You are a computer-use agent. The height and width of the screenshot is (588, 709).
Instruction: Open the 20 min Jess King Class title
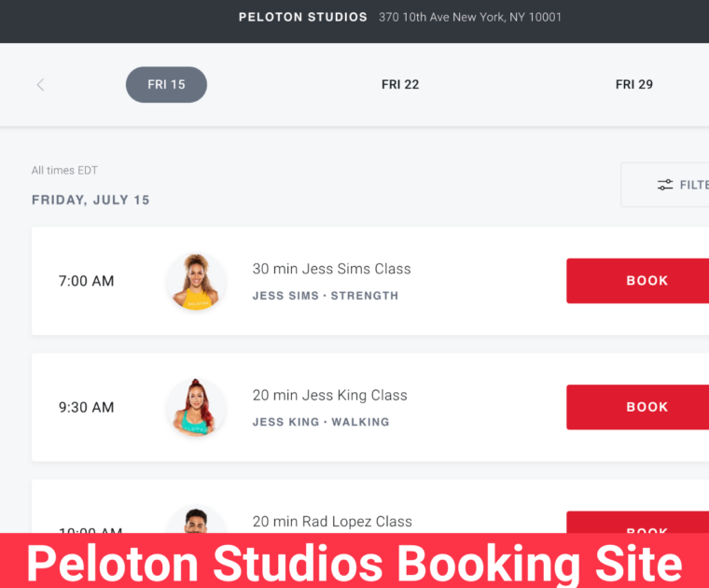[329, 395]
